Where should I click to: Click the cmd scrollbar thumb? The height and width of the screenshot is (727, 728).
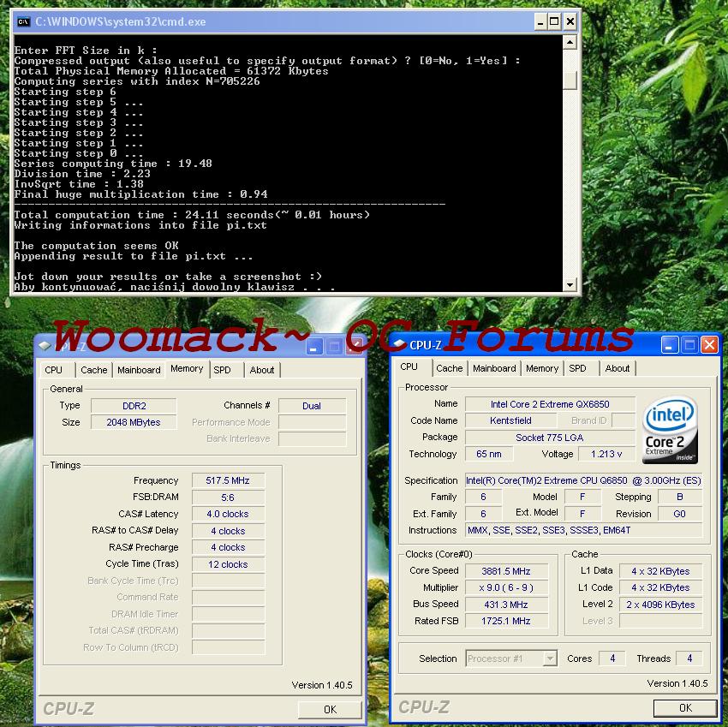pos(570,80)
